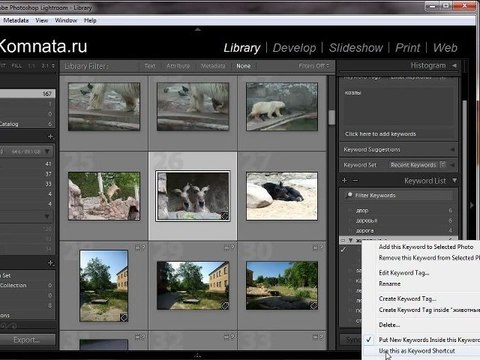
Task: Choose Add this Keyword to Selected Photo
Action: tap(426, 247)
